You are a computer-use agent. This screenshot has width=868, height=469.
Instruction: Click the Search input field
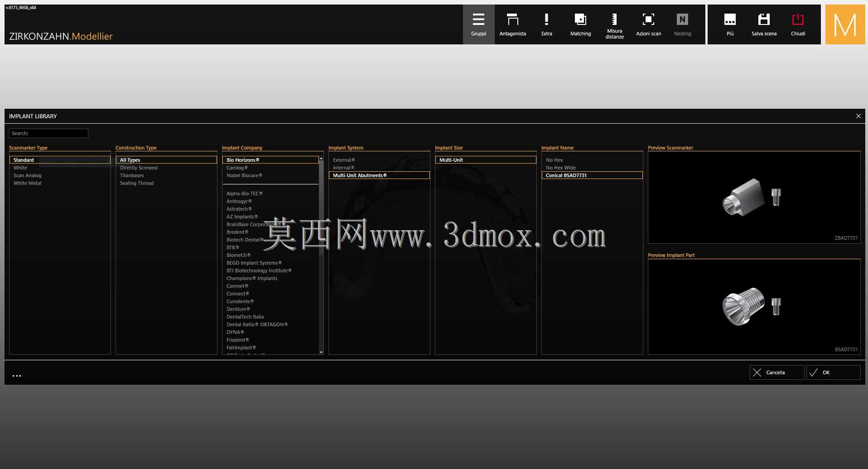[x=48, y=133]
